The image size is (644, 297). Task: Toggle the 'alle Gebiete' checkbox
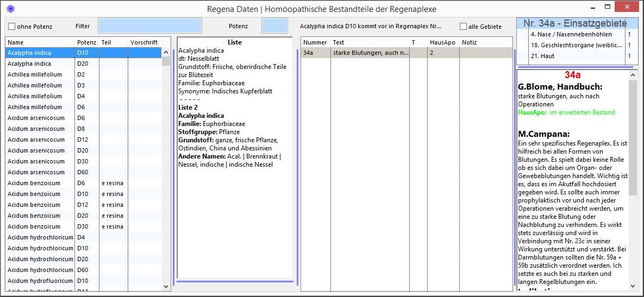(463, 26)
